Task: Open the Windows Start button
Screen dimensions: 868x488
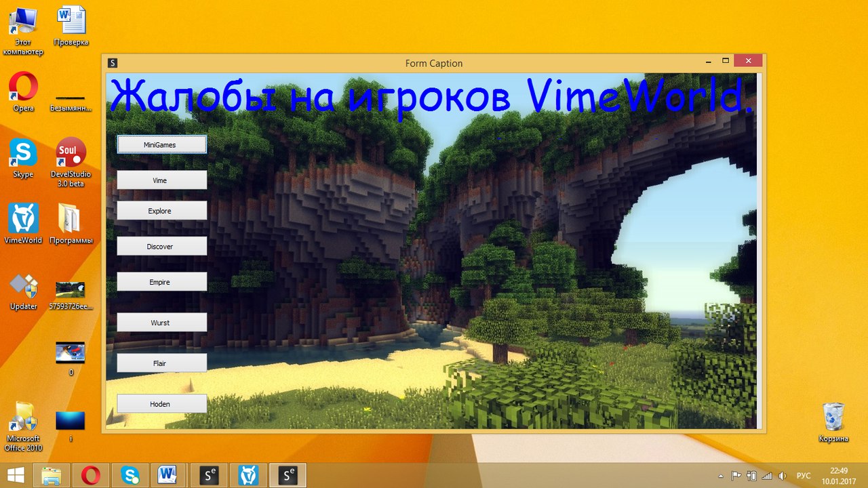Action: tap(14, 476)
